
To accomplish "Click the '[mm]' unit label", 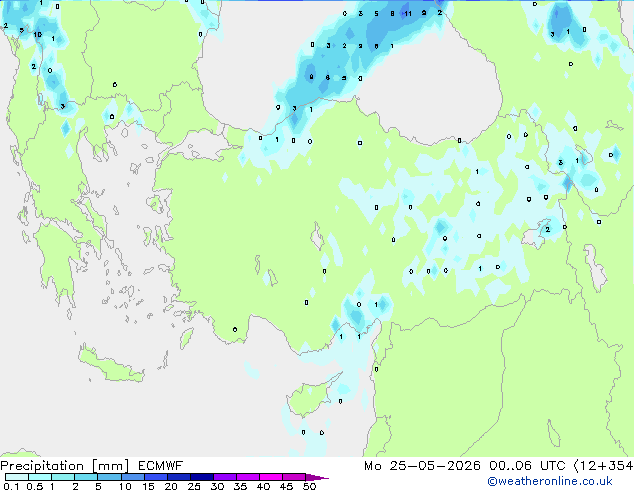I will [x=110, y=466].
